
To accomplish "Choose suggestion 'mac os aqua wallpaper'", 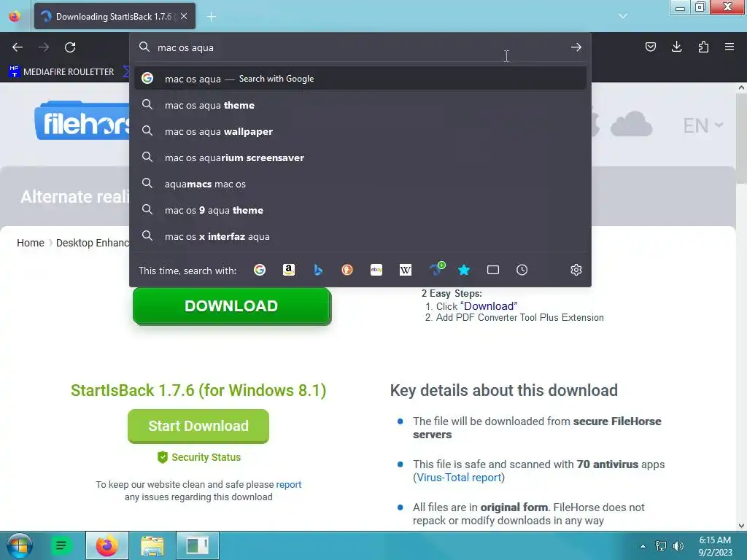I will tap(360, 131).
